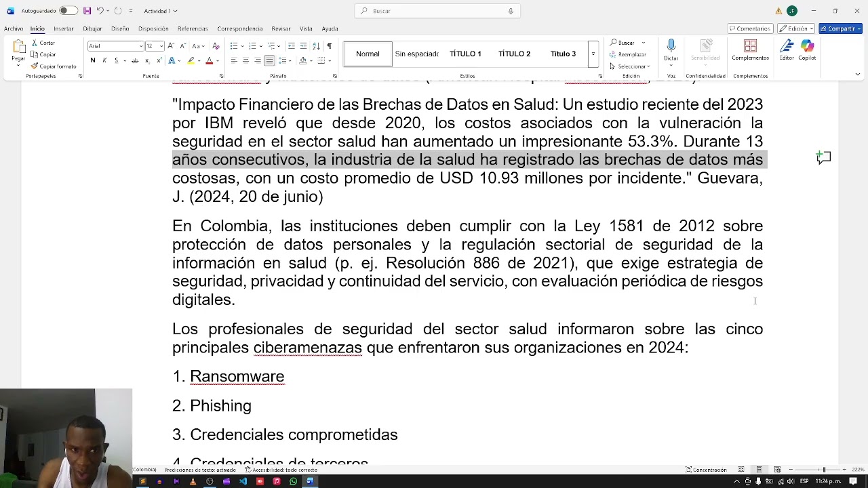
Task: Switch to Insertar tab
Action: coord(64,28)
